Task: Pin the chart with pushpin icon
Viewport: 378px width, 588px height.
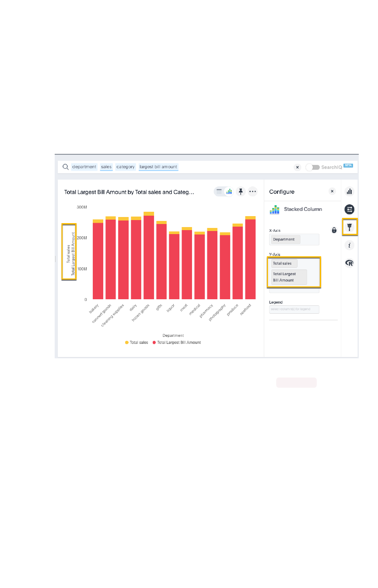Action: click(x=241, y=191)
